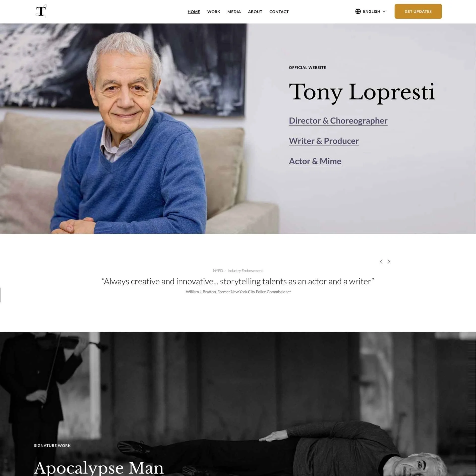Select MEDIA in the navigation bar
Viewport: 476px width, 476px height.
tap(234, 12)
